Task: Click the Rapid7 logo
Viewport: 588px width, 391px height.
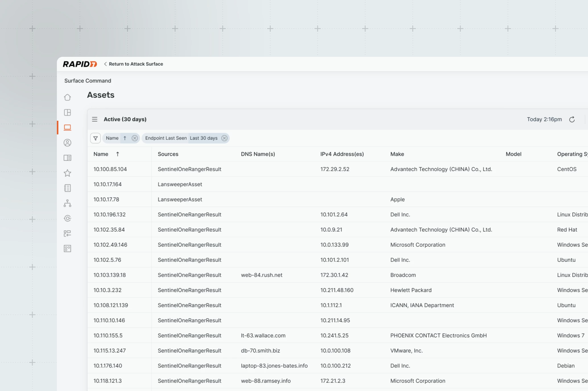Action: 80,64
